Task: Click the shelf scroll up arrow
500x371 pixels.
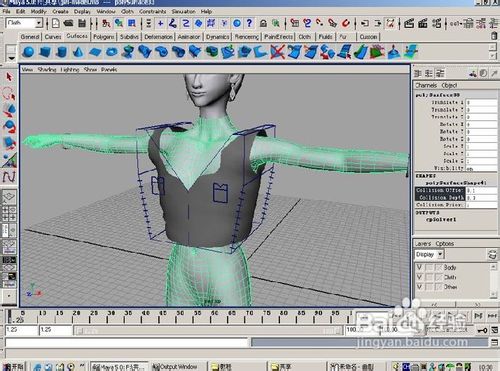Action: [493, 47]
